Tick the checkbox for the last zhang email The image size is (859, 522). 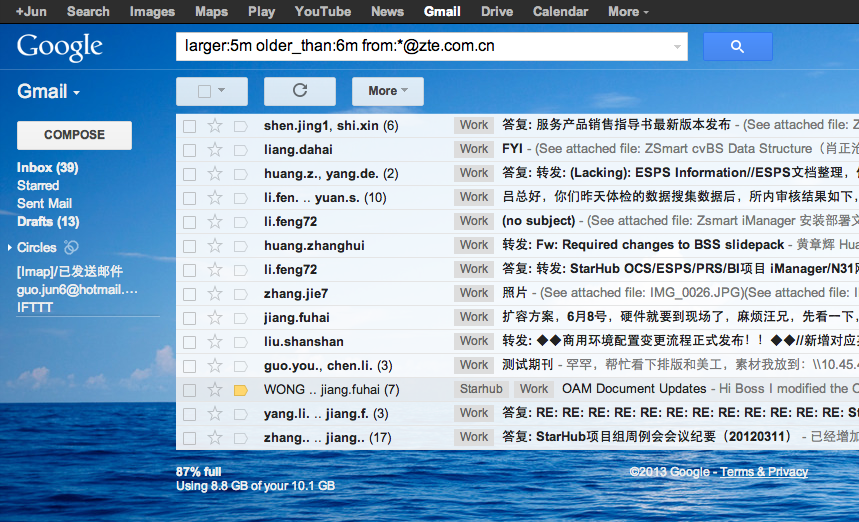click(x=189, y=437)
